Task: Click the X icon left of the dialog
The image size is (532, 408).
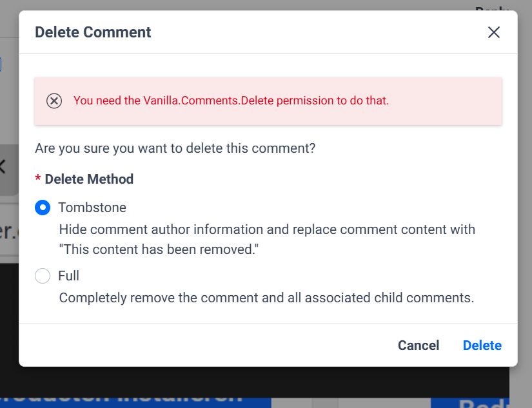Action: pos(3,167)
